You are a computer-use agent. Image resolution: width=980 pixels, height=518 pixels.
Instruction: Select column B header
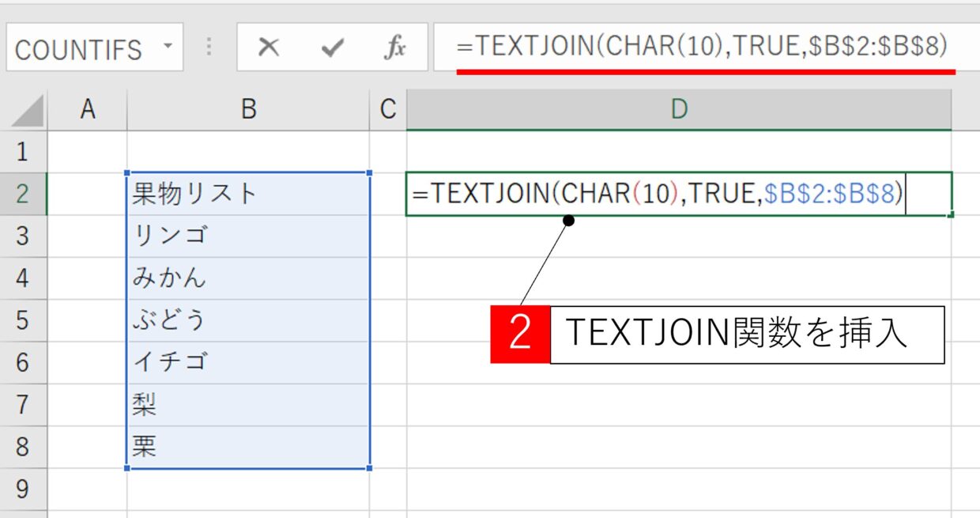pos(248,110)
